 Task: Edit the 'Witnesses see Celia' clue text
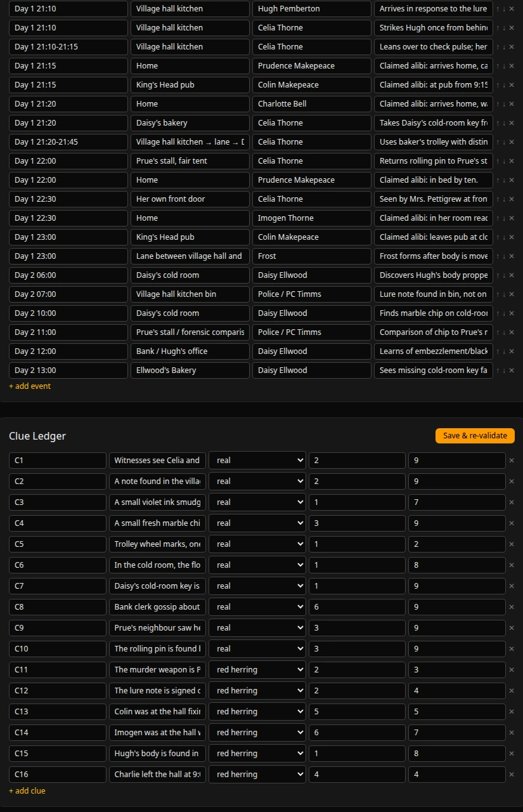[x=158, y=461]
